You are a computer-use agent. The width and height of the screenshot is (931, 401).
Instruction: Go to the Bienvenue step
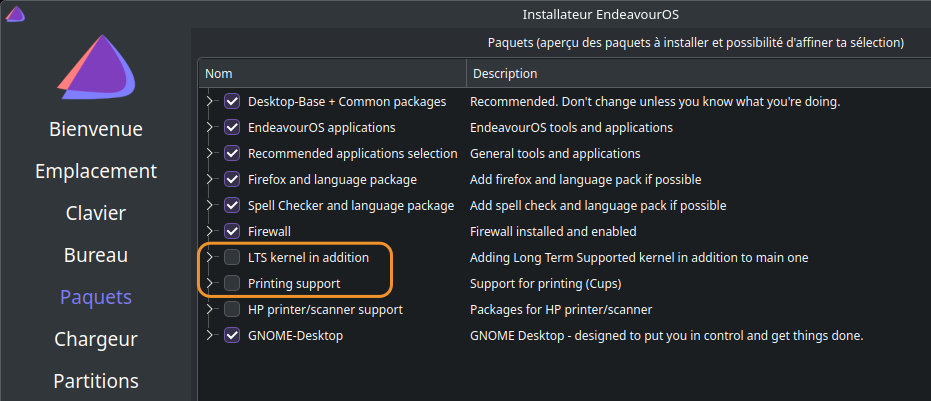(96, 129)
